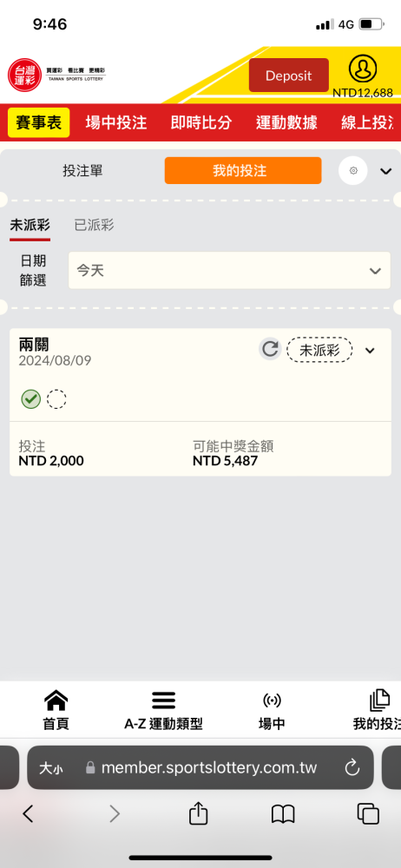Select the dashed empty leg circle
Screen dimensions: 401x868
tap(56, 398)
